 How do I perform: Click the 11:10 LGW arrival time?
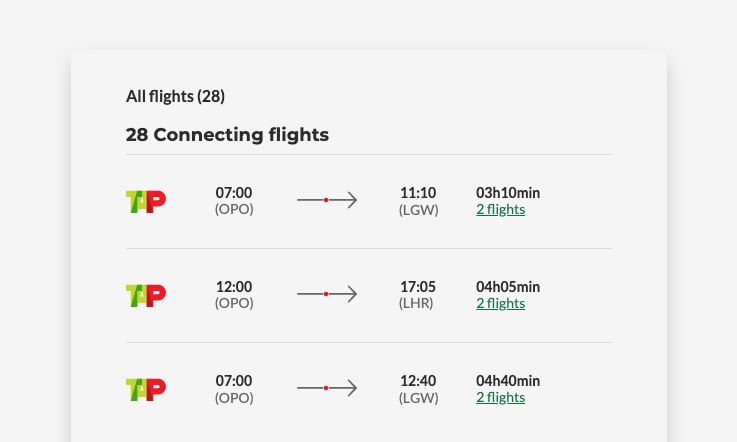click(418, 193)
